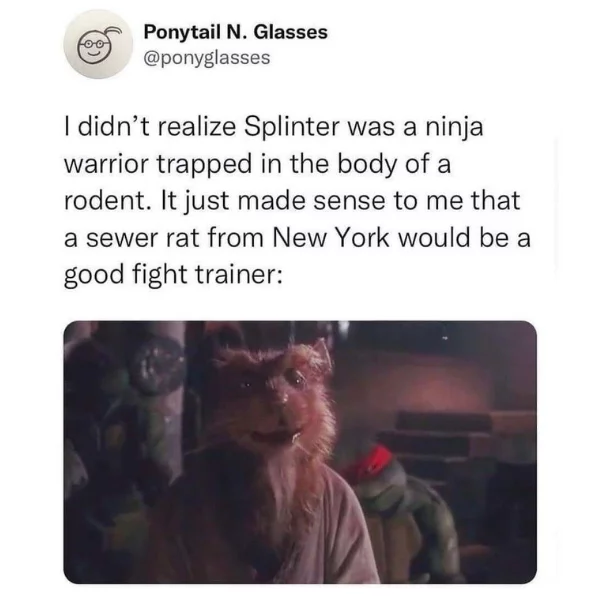The height and width of the screenshot is (600, 600).
Task: Open the attached Splinter movie image
Action: click(300, 452)
